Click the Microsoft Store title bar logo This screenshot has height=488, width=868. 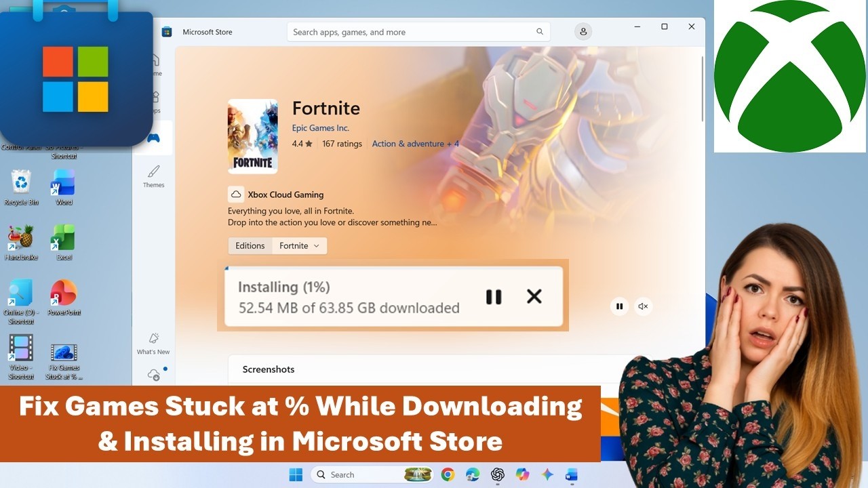(x=167, y=32)
